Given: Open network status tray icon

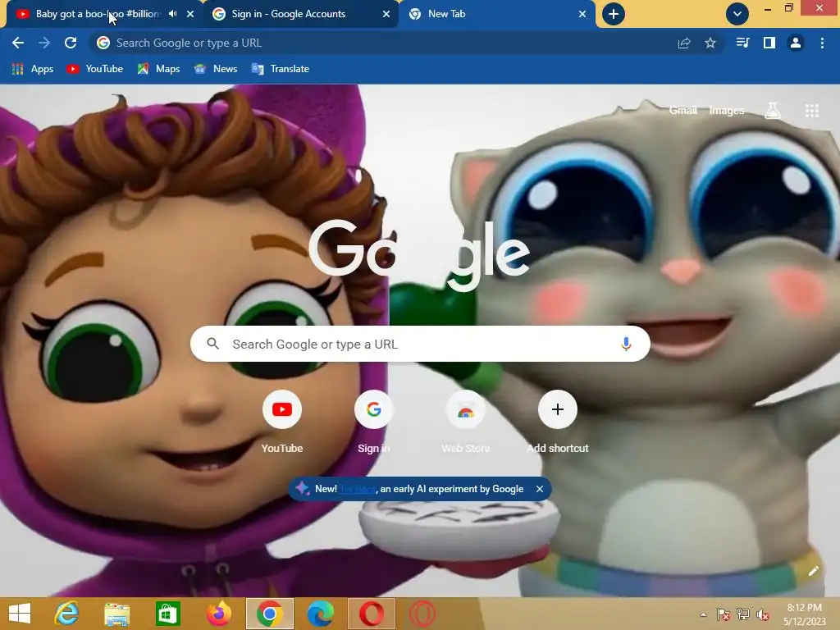Looking at the screenshot, I should click(743, 614).
